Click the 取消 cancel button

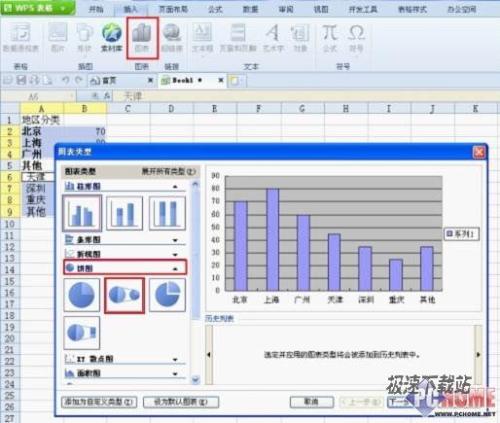(312, 402)
